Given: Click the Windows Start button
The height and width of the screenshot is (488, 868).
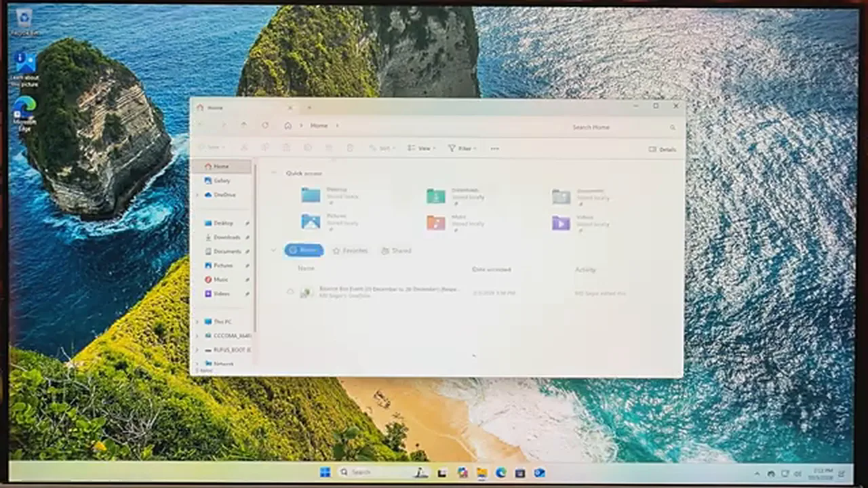Looking at the screenshot, I should click(x=325, y=472).
